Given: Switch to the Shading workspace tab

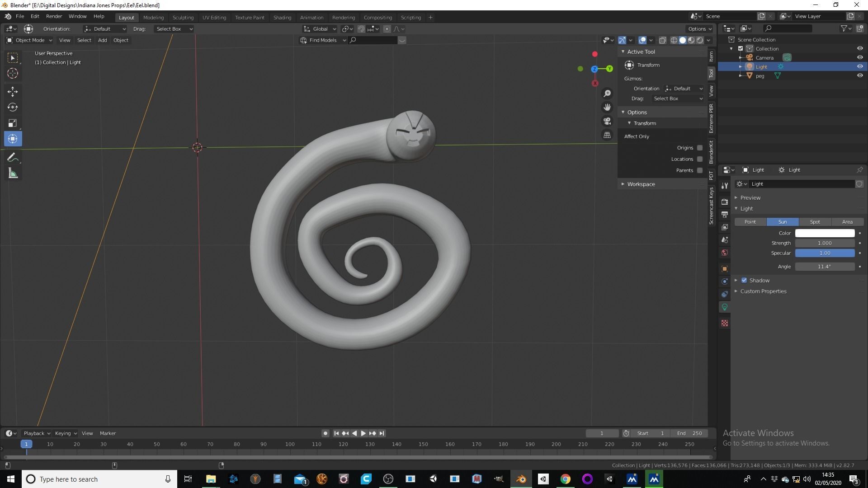Looking at the screenshot, I should (282, 18).
